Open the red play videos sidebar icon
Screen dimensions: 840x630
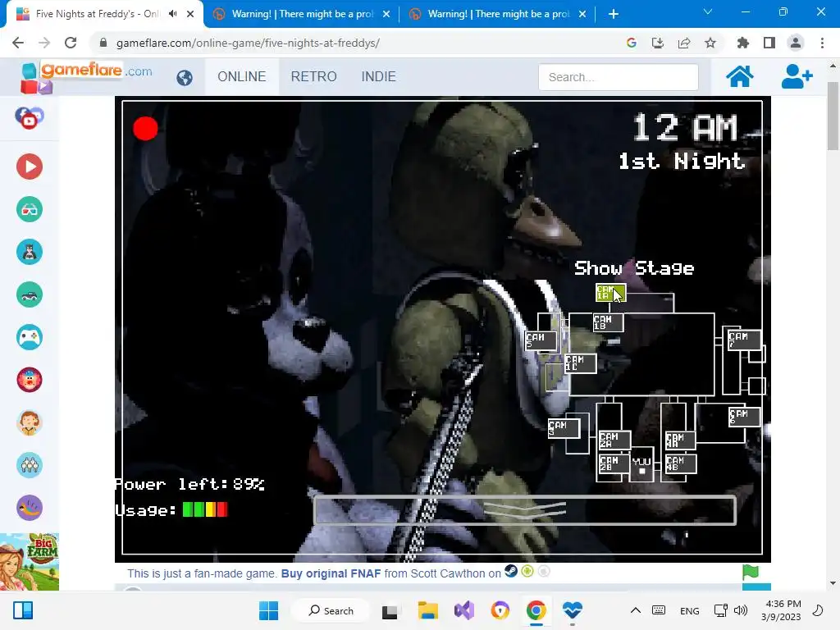pos(30,167)
